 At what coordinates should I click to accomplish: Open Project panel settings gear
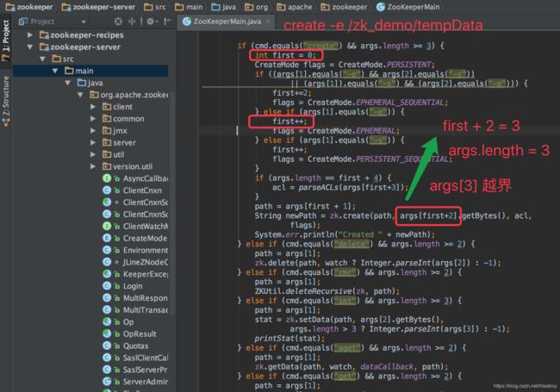pyautogui.click(x=152, y=22)
